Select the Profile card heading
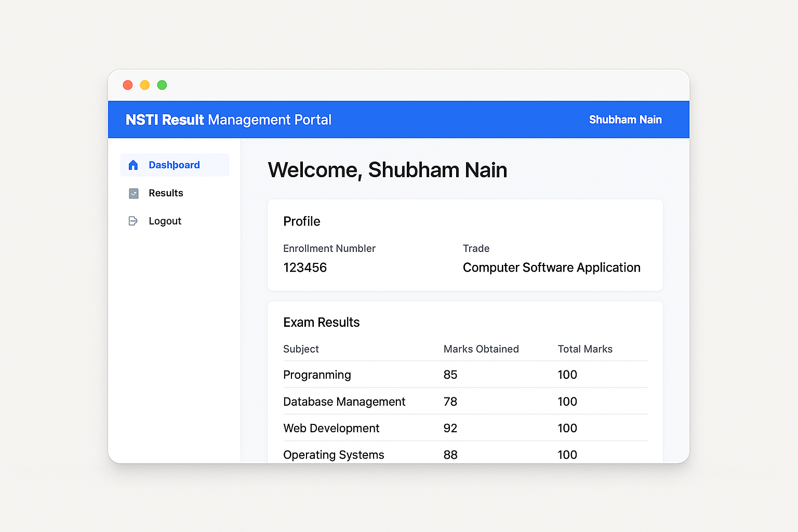The height and width of the screenshot is (532, 798). point(301,221)
